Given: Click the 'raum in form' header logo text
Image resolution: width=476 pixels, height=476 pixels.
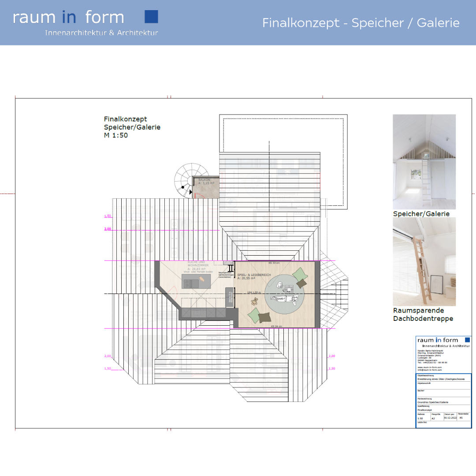Looking at the screenshot, I should [69, 17].
